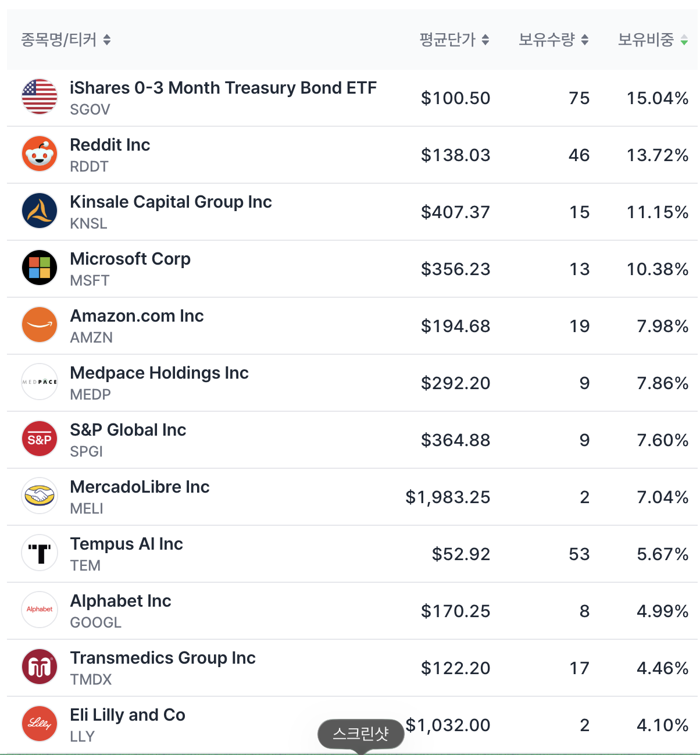This screenshot has height=755, width=700.
Task: Click the MercadoLibre handshake logo icon
Action: [40, 496]
